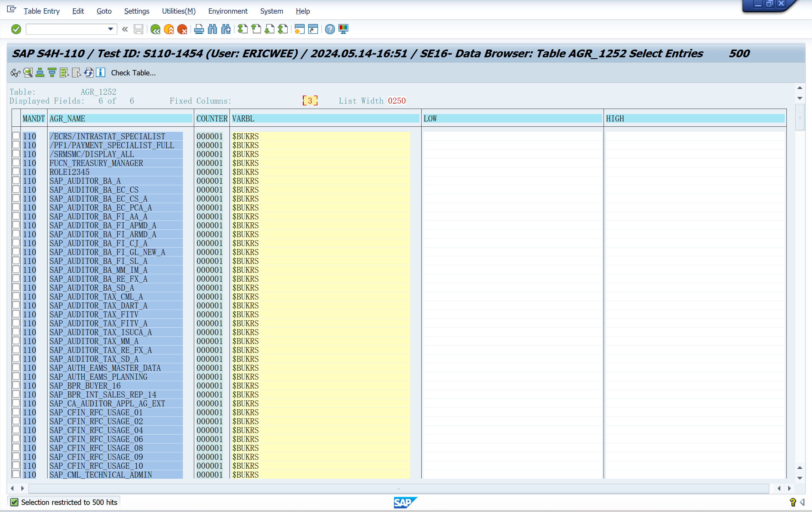Click the Refresh icon in application toolbar
The width and height of the screenshot is (812, 512).
coord(89,73)
